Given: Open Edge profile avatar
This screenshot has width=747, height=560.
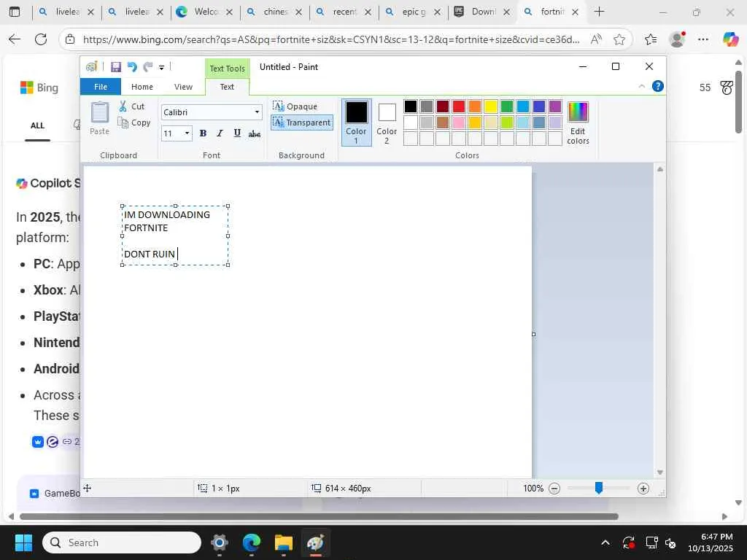Looking at the screenshot, I should click(677, 39).
